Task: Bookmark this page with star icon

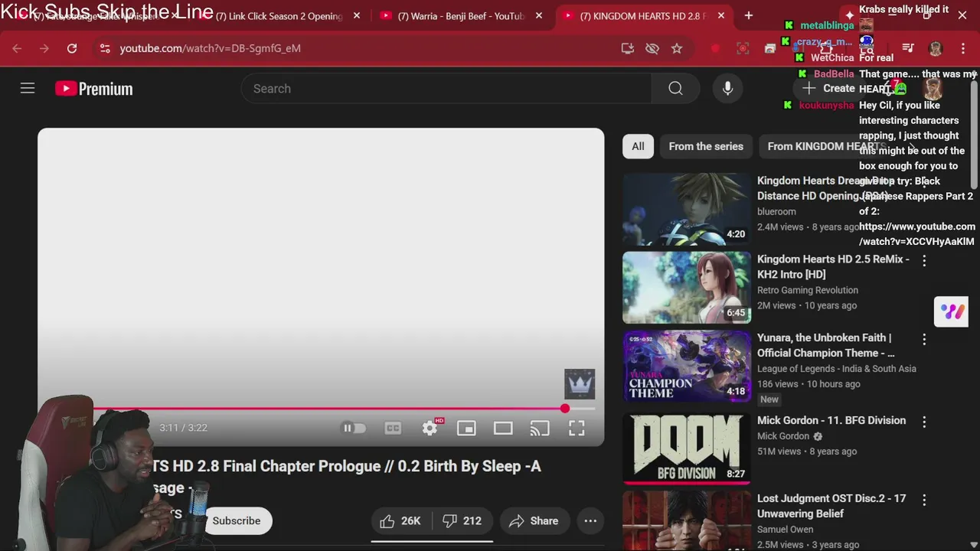Action: tap(677, 48)
